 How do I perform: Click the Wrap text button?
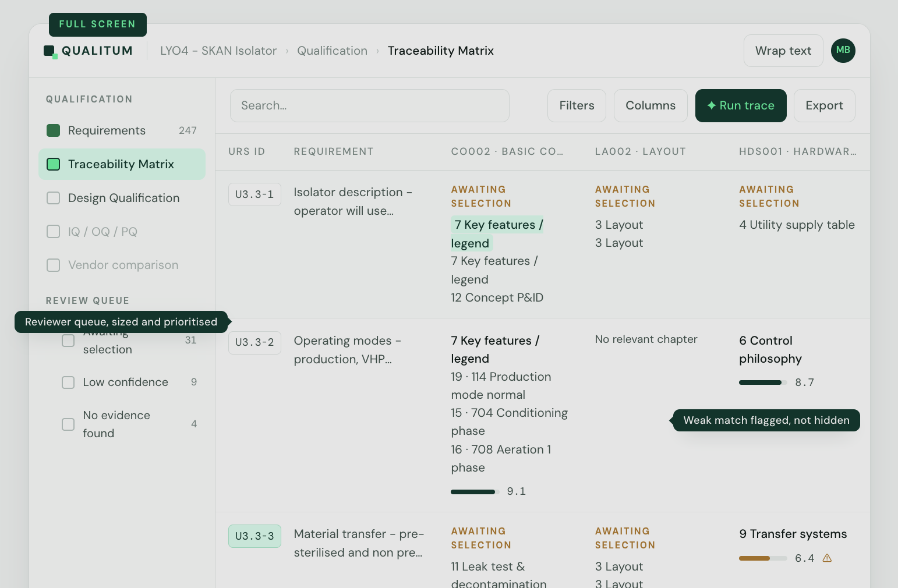(783, 51)
